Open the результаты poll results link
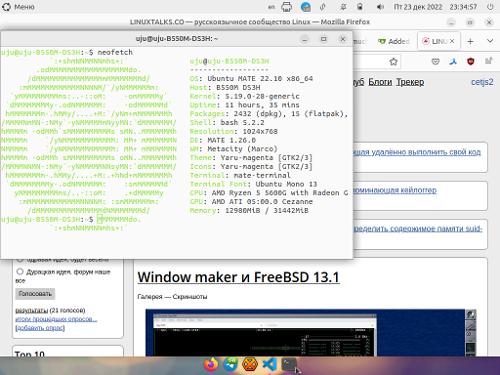 (31, 310)
